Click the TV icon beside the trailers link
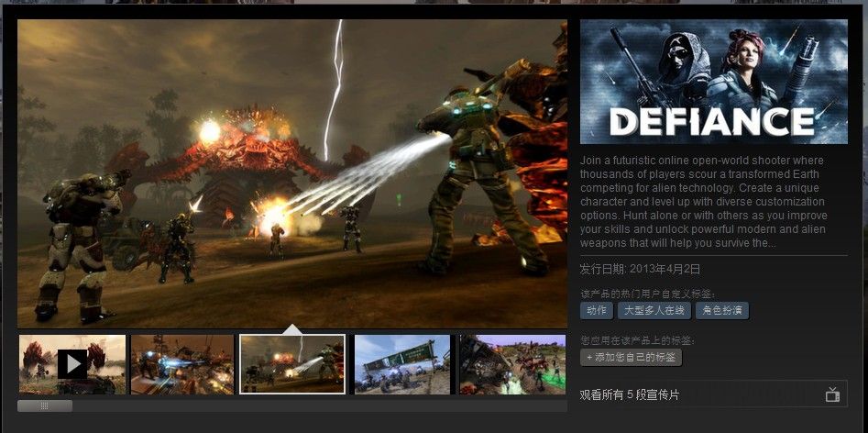Screen dimensions: 868x433 coord(832,394)
